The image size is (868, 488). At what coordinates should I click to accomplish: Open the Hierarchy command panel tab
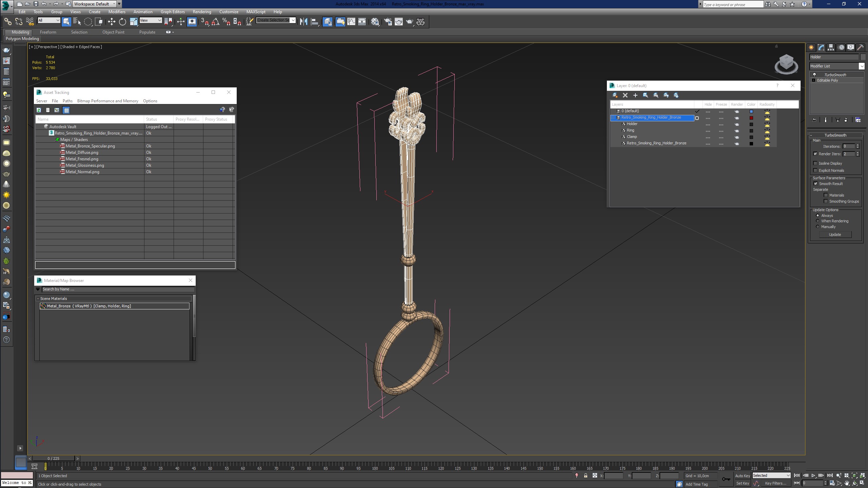point(831,47)
